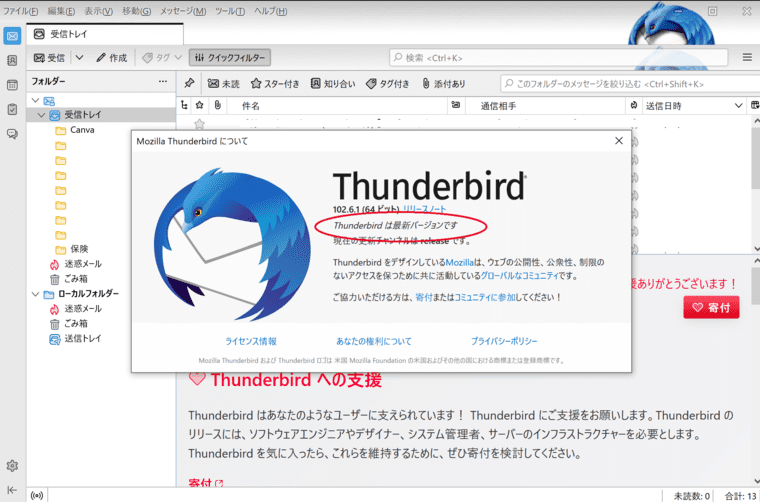Open あなたの権利について link
The image size is (760, 502).
[374, 341]
